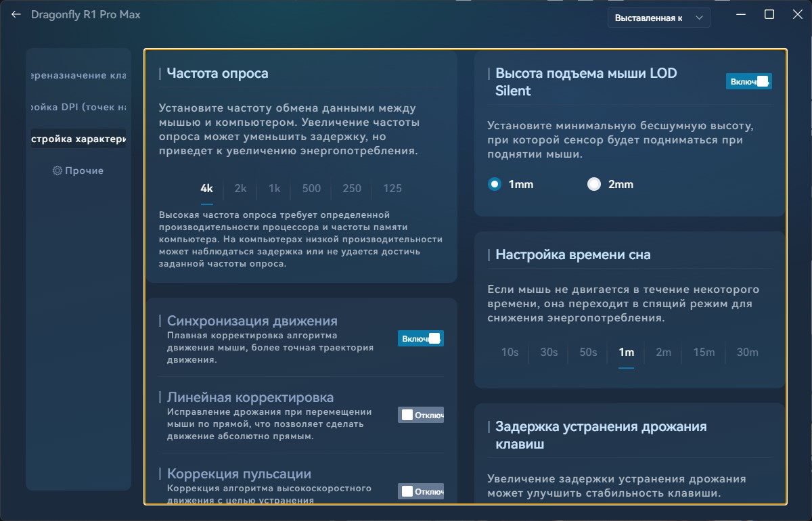Open the key reassignment tab in sidebar

(78, 75)
